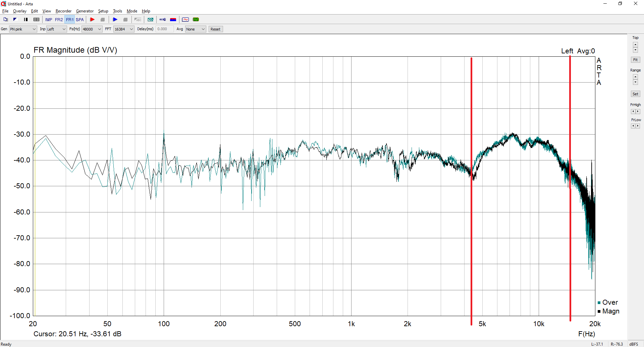
Task: Open the Fs(Hz) sample rate dropdown
Action: (x=92, y=29)
